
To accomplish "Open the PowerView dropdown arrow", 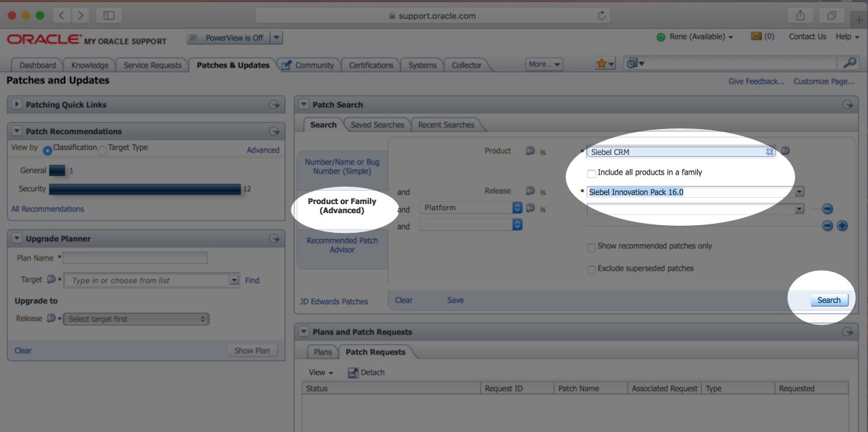I will (x=276, y=38).
